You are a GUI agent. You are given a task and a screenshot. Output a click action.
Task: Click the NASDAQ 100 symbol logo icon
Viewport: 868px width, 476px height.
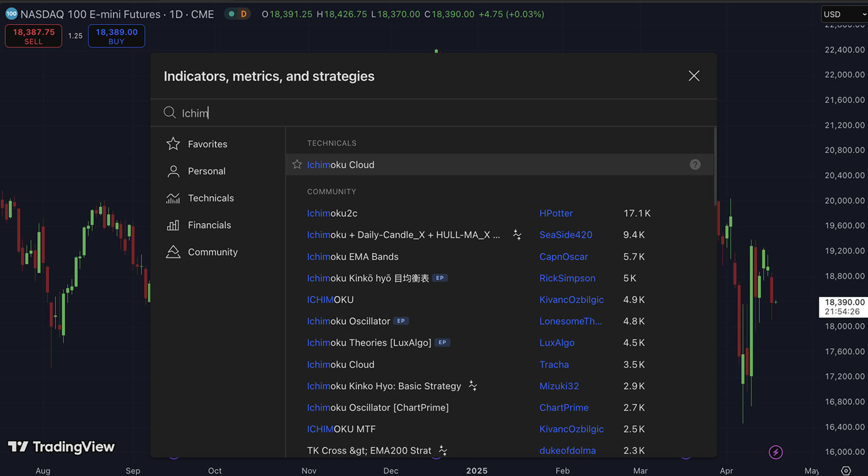click(11, 14)
